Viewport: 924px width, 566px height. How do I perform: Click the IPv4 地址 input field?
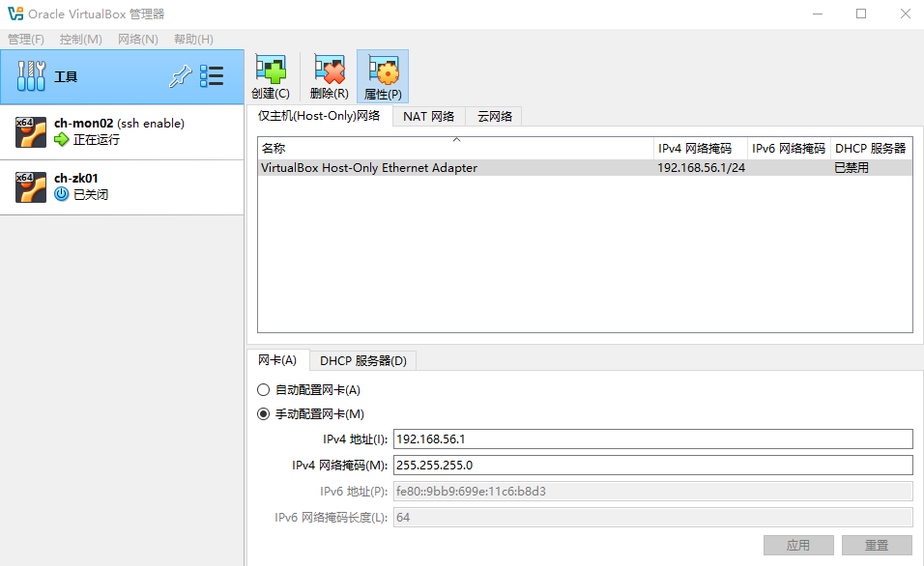coord(653,439)
